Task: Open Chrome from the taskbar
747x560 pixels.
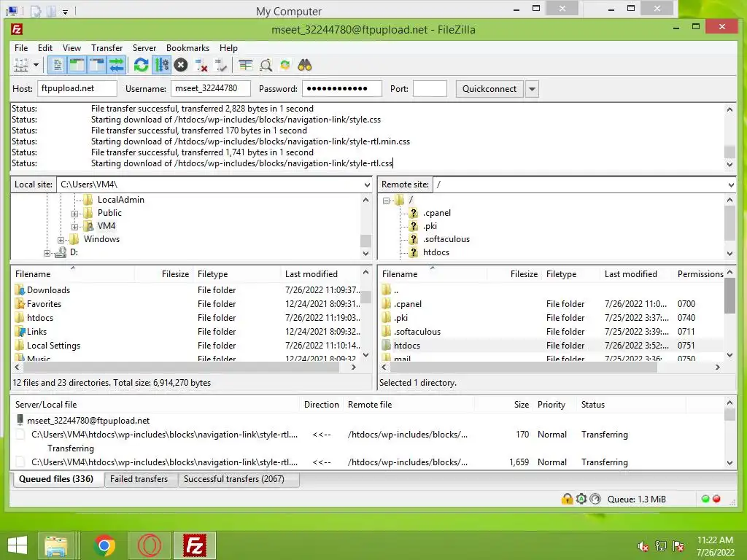Action: [x=104, y=545]
